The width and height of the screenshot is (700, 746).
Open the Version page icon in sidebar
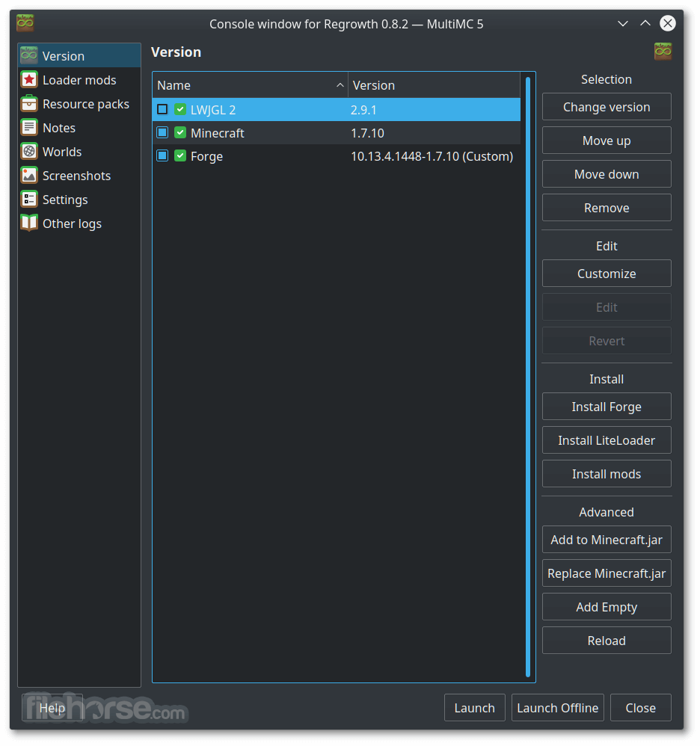click(x=29, y=55)
